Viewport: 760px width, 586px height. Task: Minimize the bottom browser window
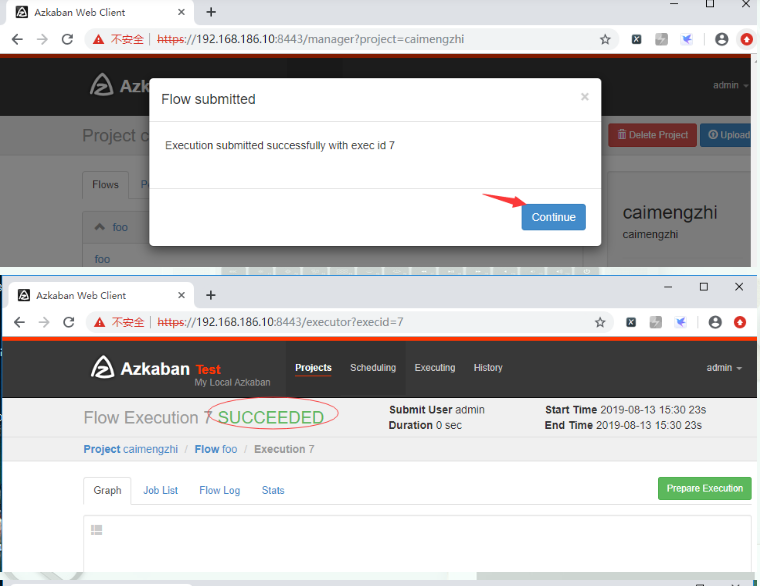pyautogui.click(x=668, y=287)
